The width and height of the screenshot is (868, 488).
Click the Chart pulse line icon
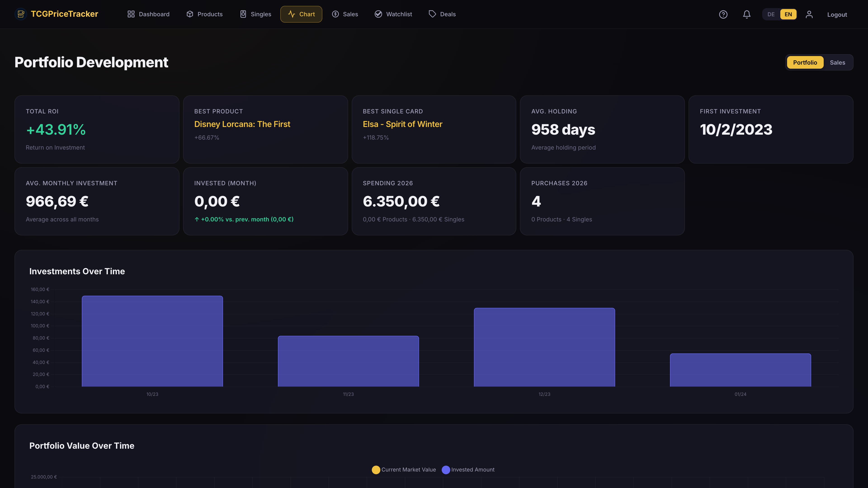click(291, 14)
